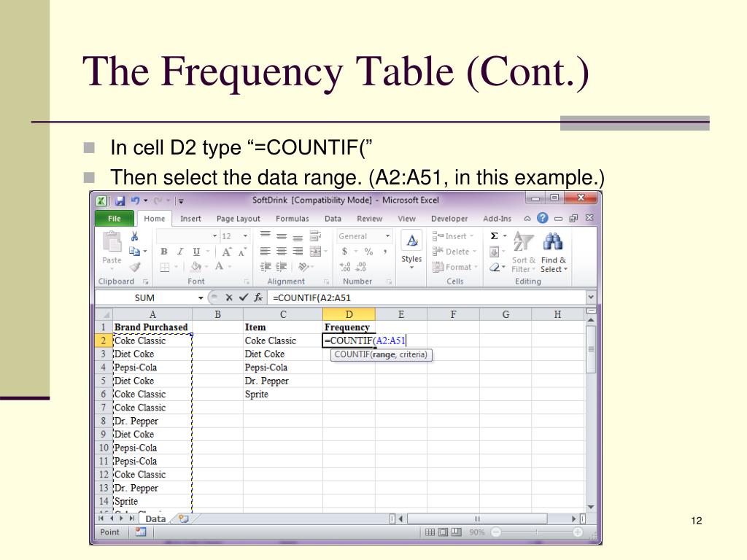Toggle Wrap Text in Alignment group
Viewport: 747px width, 560px height.
315,236
